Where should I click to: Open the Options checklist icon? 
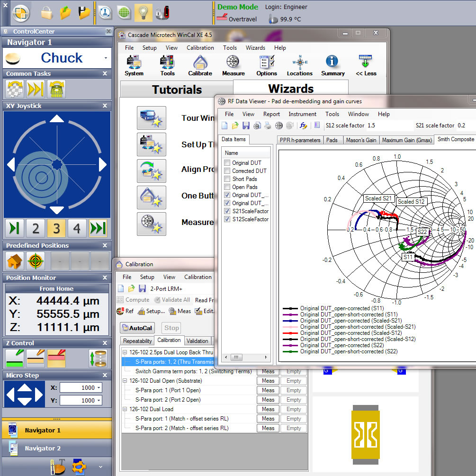pos(267,65)
